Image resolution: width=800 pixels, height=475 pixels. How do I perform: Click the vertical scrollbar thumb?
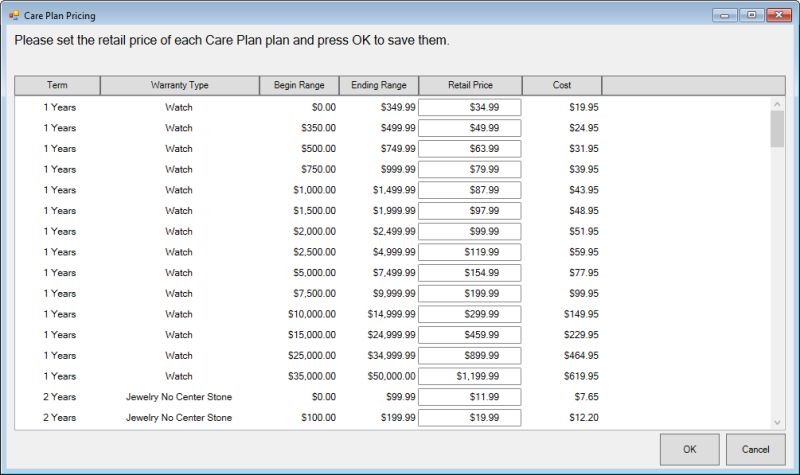[x=777, y=129]
